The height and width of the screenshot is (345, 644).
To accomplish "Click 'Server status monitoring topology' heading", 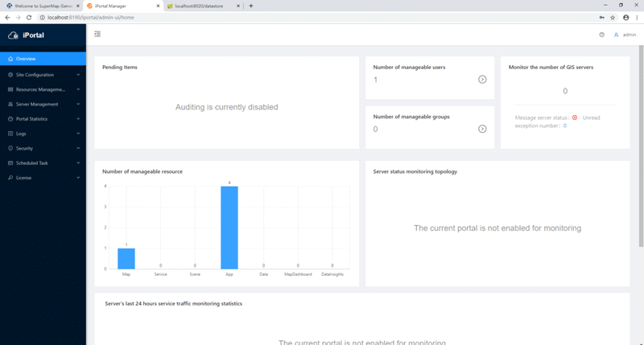I will click(x=415, y=171).
